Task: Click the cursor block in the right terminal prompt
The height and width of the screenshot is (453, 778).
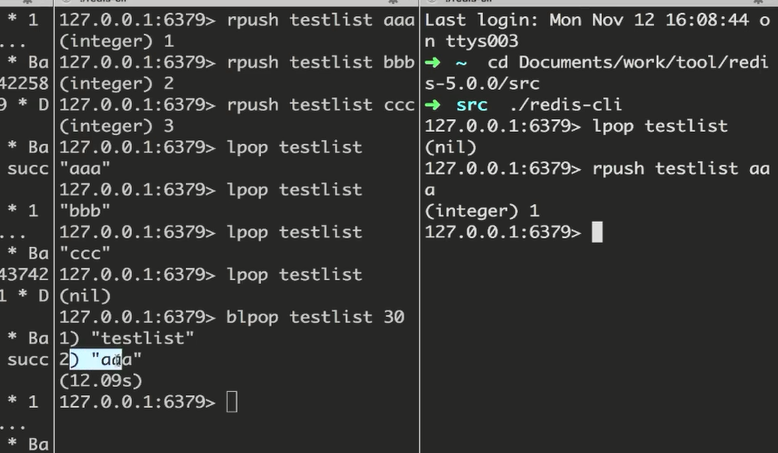Action: point(597,232)
